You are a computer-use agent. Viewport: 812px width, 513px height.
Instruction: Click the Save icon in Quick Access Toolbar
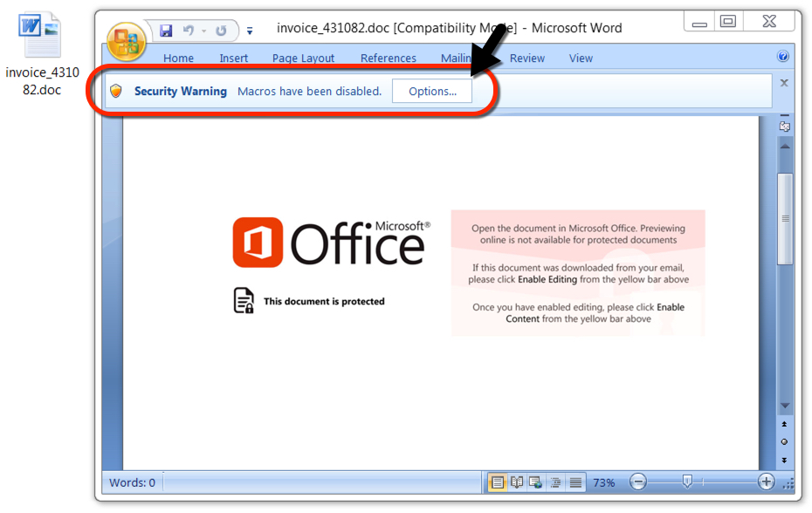(166, 31)
